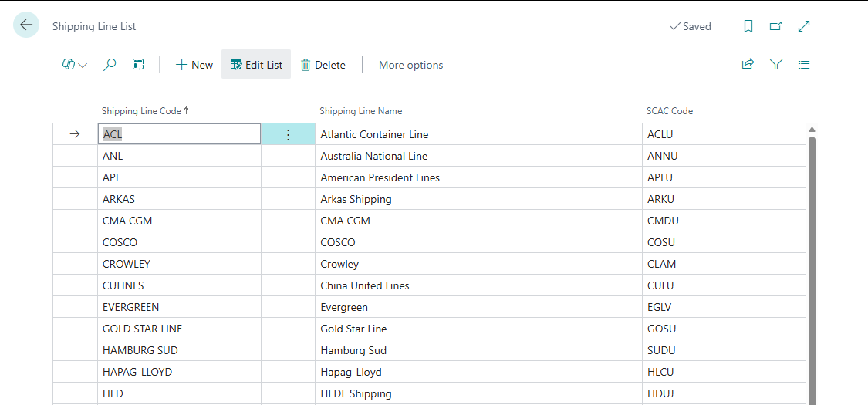Viewport: 868px width, 405px height.
Task: Click the EGLV SCAC code cell
Action: [x=724, y=307]
